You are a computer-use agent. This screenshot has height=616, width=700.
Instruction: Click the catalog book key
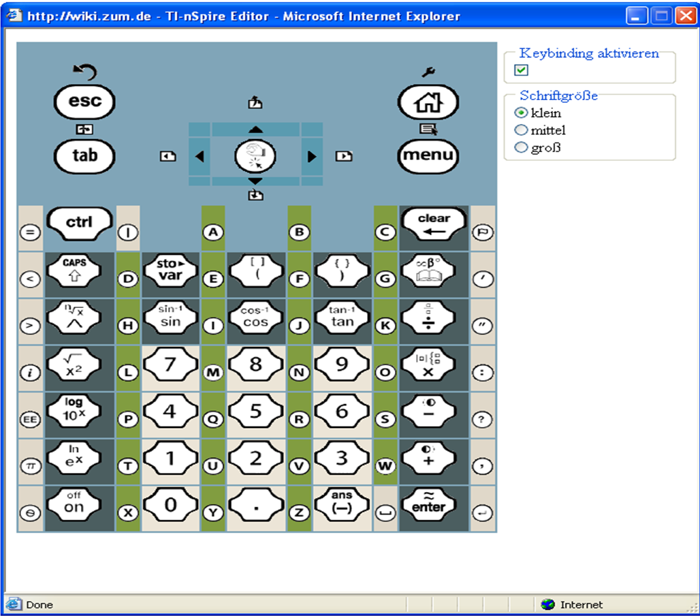pos(428,274)
